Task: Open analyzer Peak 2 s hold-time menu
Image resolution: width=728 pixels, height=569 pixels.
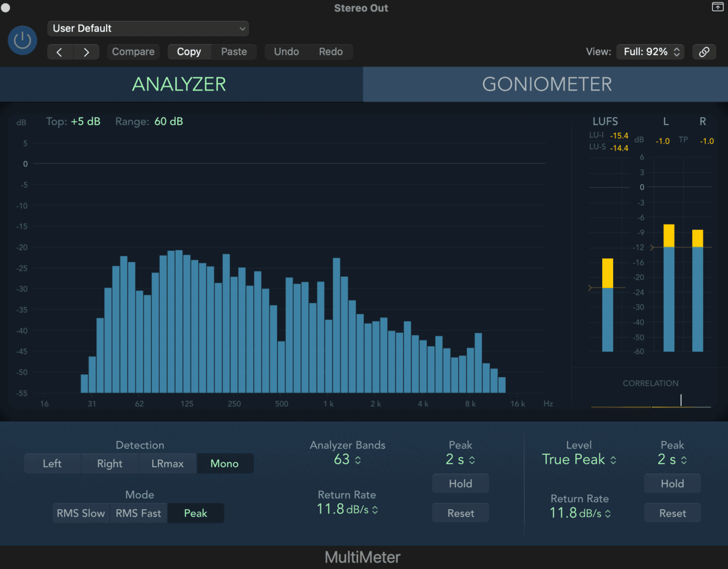Action: tap(460, 460)
